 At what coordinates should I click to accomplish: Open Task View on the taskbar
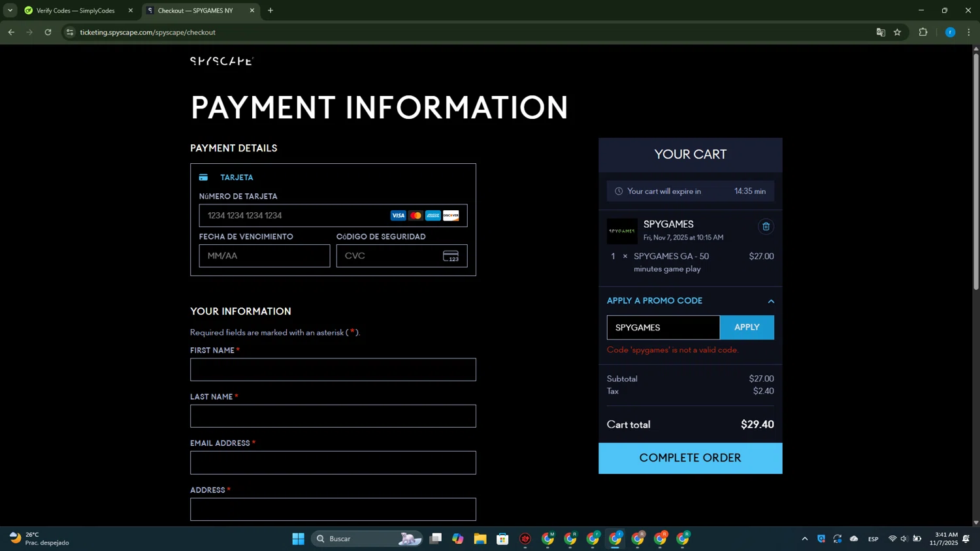(435, 539)
